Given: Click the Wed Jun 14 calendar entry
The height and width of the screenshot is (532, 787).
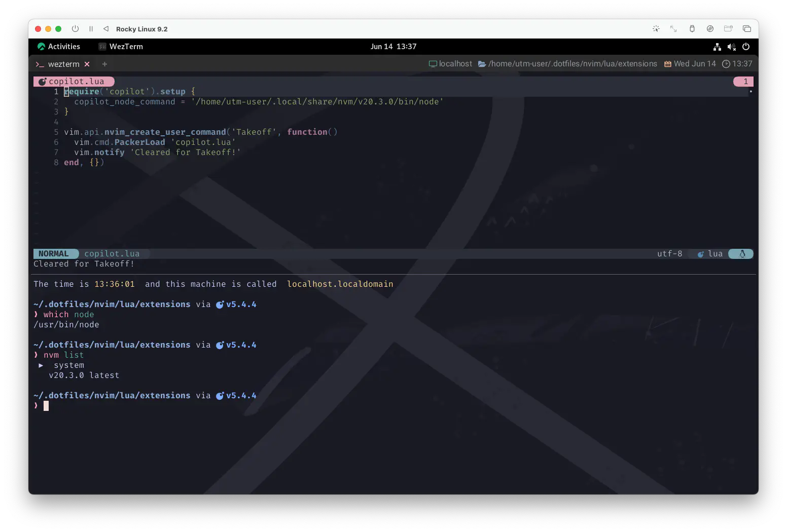Looking at the screenshot, I should coord(690,64).
